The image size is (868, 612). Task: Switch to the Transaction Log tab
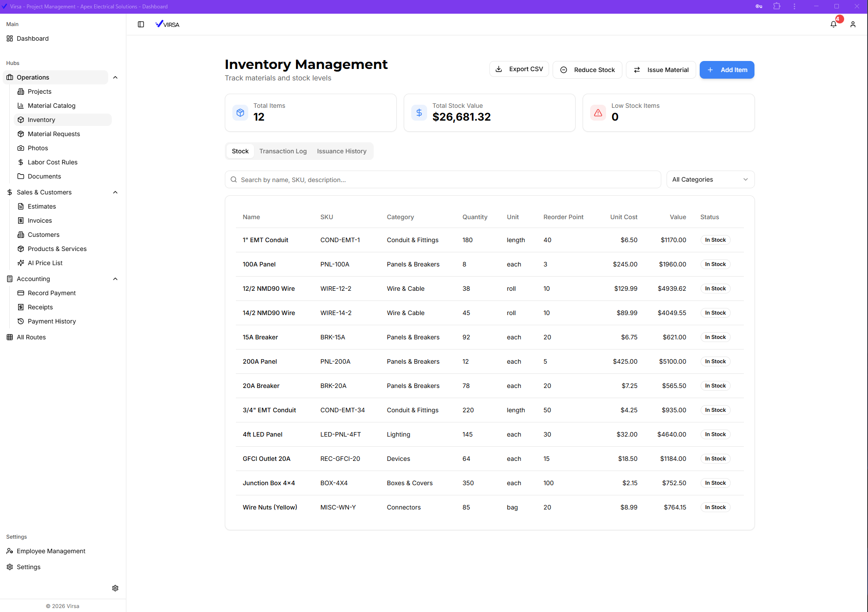[x=283, y=151]
